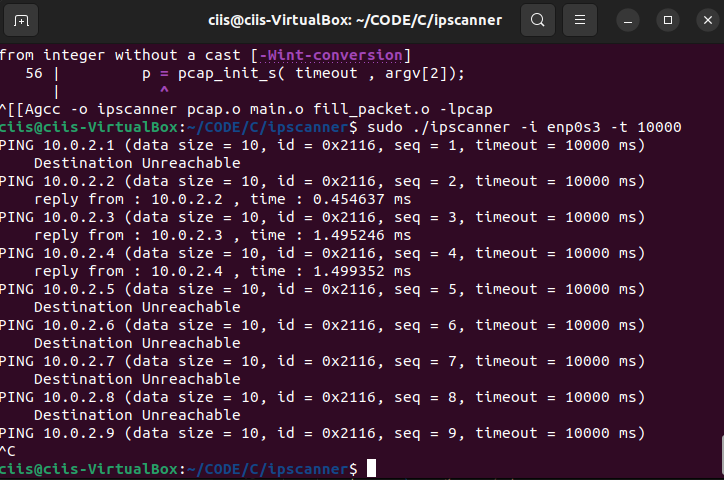
Task: Click Destination Unreachable under PING 10.0.2.7
Action: (x=137, y=379)
